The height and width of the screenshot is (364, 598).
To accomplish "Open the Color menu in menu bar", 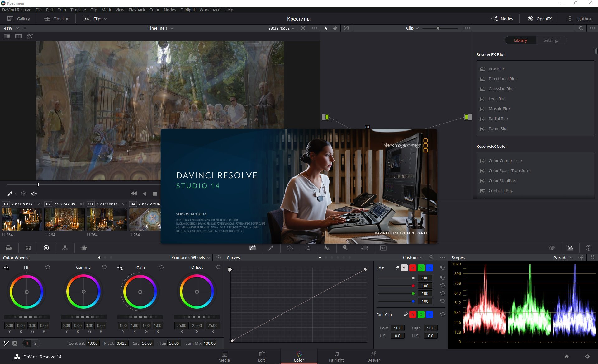I will (154, 9).
